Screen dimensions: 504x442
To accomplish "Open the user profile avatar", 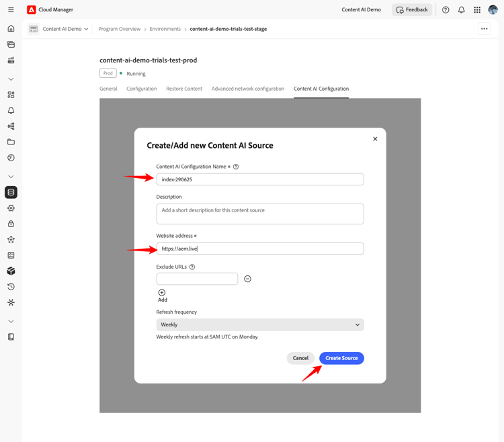I will [493, 10].
